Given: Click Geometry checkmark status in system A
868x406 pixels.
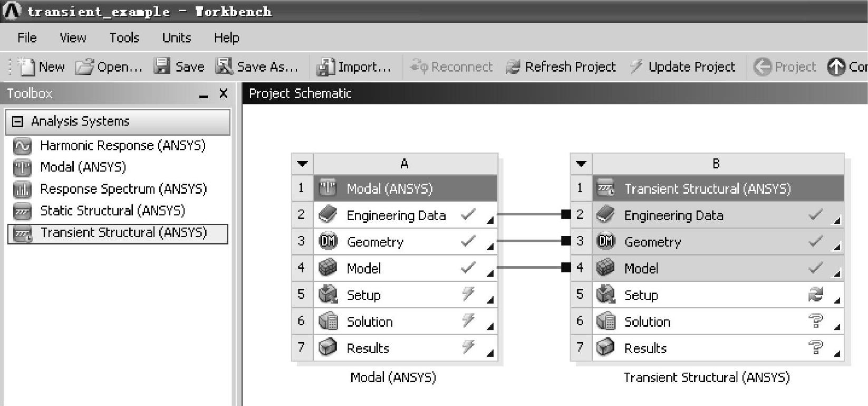Looking at the screenshot, I should [x=468, y=241].
